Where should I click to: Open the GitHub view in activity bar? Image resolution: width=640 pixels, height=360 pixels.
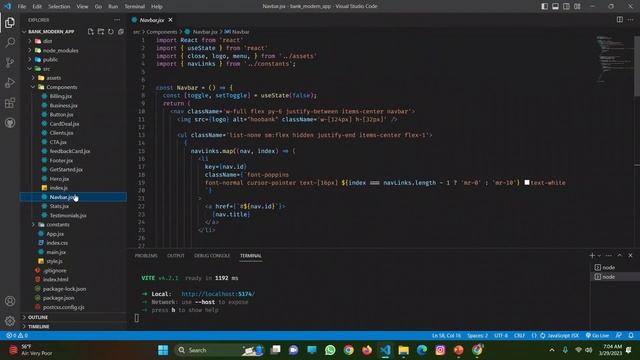click(10, 122)
